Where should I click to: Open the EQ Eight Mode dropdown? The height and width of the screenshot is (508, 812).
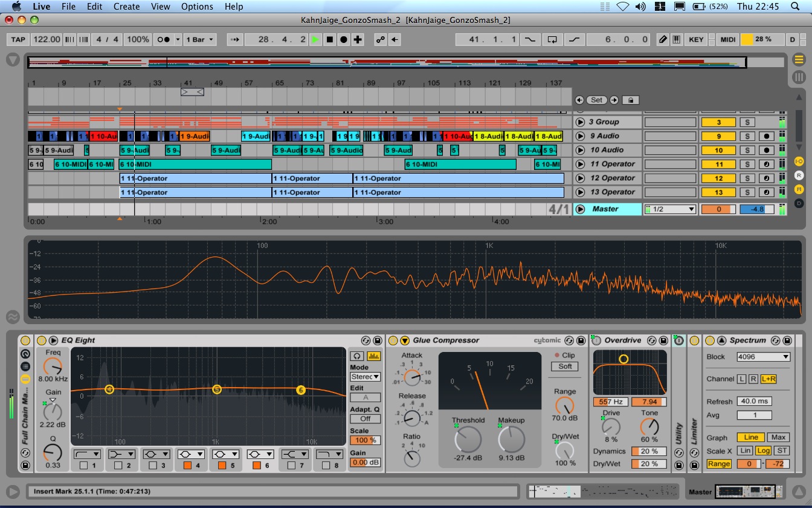(365, 377)
